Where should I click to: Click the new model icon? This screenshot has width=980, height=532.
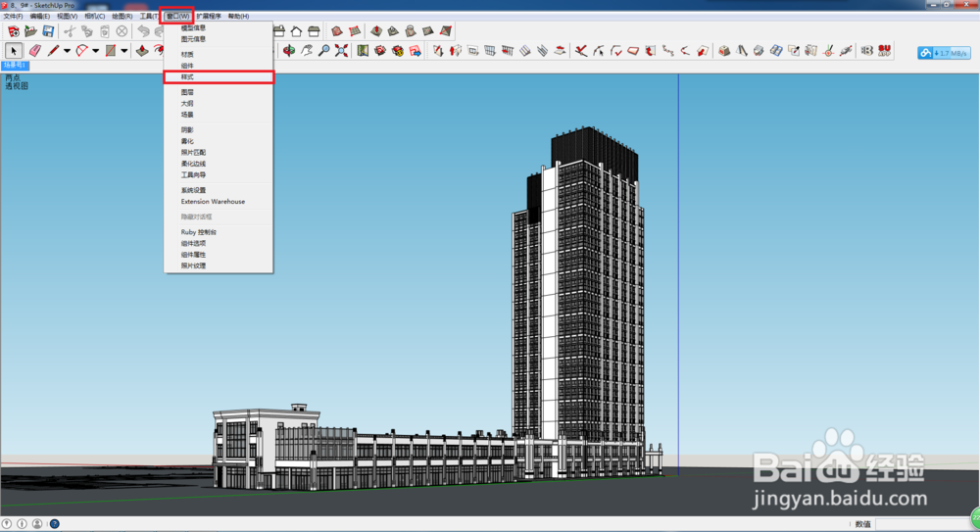[x=13, y=31]
